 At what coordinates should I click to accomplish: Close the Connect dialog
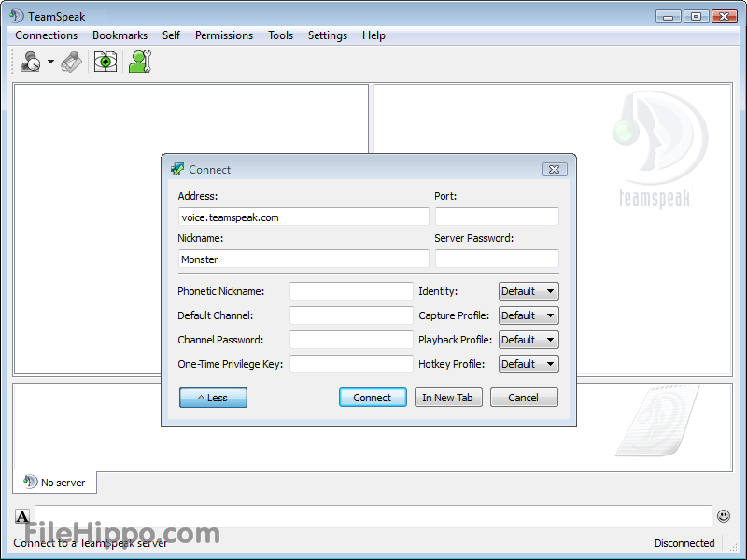554,170
